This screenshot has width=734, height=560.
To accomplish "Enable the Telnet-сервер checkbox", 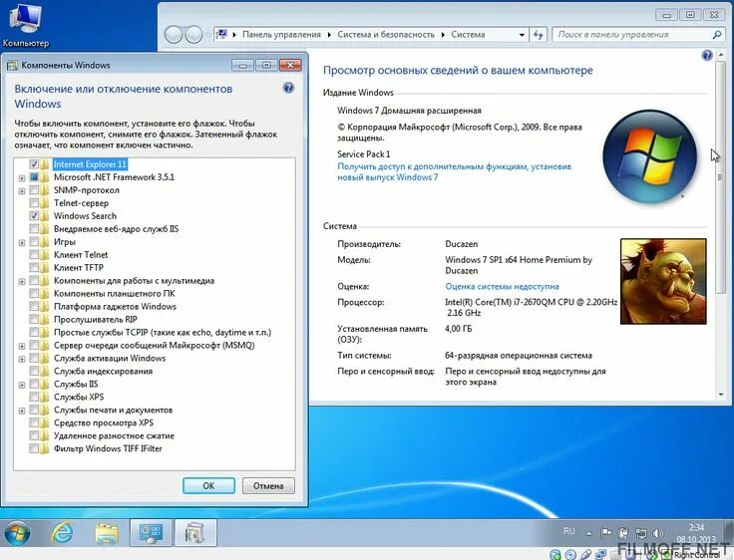I will click(34, 203).
